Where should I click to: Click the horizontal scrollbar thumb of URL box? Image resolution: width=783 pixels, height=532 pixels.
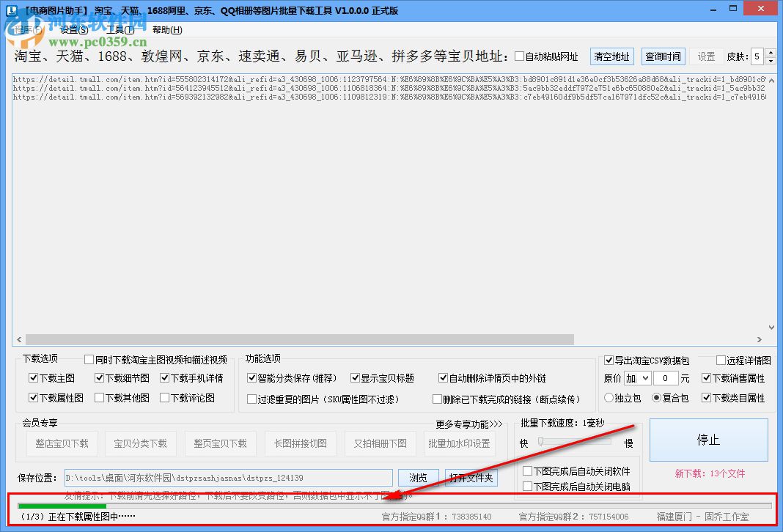[300, 339]
